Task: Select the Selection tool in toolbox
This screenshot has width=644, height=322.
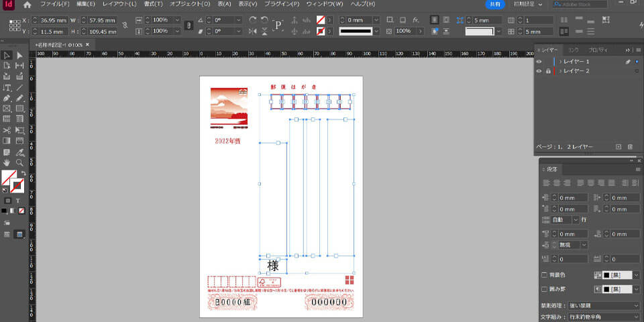Action: [7, 56]
